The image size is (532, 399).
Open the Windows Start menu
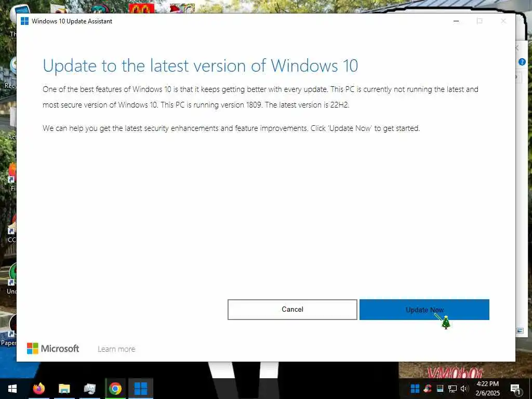[x=12, y=389]
